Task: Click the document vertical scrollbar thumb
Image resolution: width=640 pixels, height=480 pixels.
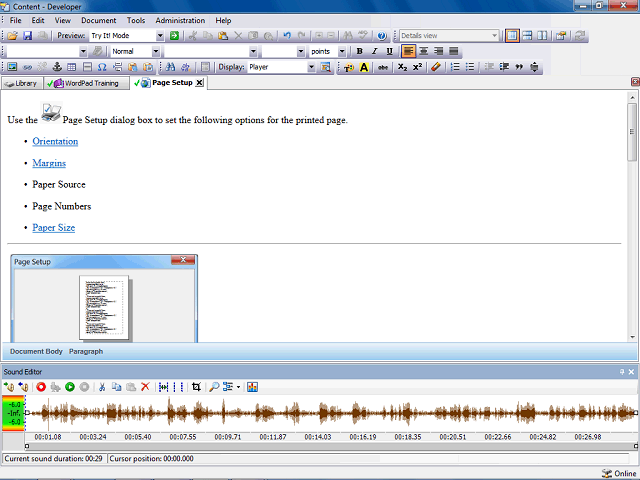Action: (x=632, y=132)
